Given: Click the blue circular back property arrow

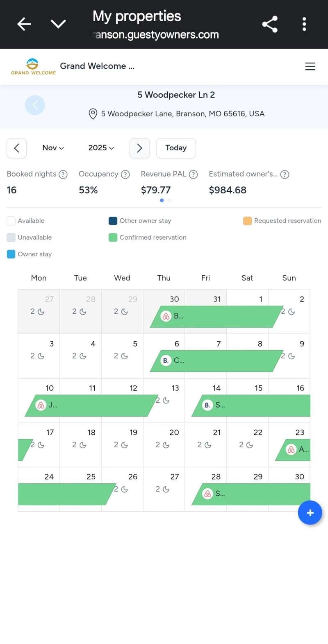Looking at the screenshot, I should [x=35, y=105].
